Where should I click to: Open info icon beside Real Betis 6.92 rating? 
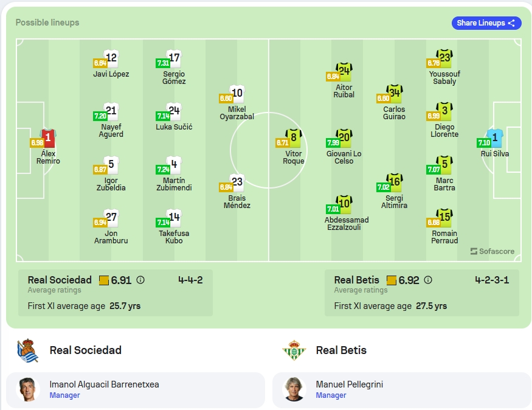(x=428, y=280)
